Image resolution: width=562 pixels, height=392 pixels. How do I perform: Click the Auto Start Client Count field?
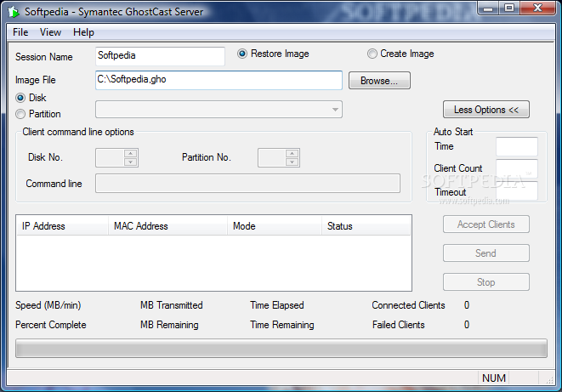517,168
